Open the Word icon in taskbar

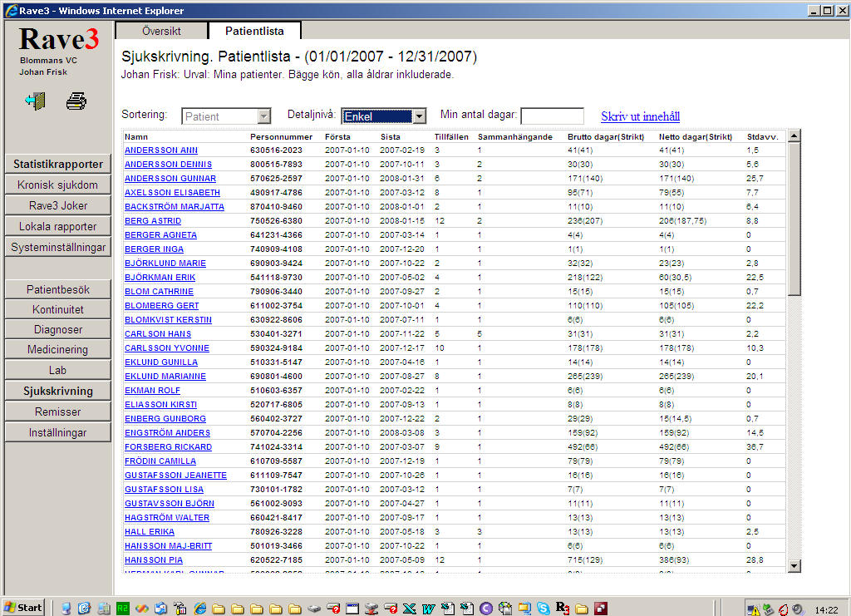point(428,609)
